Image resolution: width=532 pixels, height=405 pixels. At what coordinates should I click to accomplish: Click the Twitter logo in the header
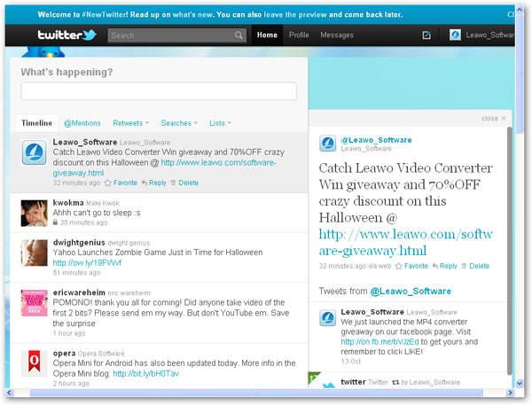66,35
